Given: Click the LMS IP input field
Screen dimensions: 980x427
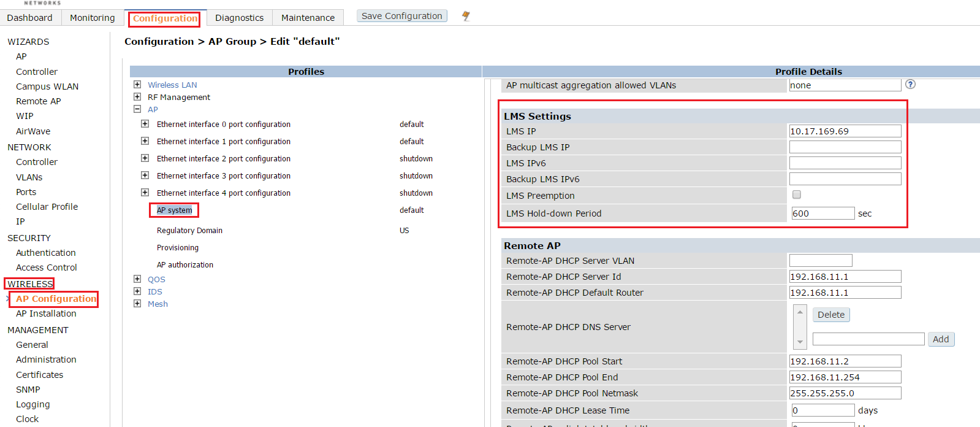Looking at the screenshot, I should pyautogui.click(x=845, y=131).
